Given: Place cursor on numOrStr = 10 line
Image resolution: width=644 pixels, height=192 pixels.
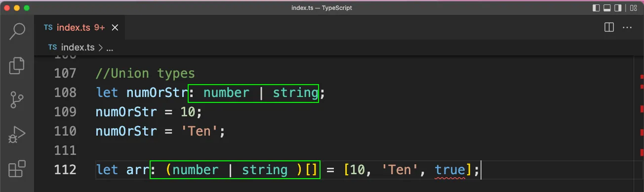Looking at the screenshot, I should pyautogui.click(x=149, y=112).
